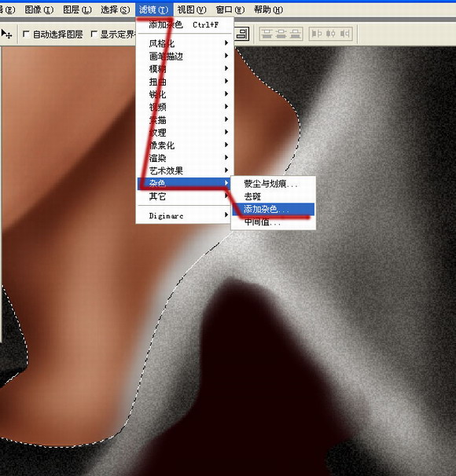Screen dimensions: 456x476
Task: Open the Digimarc submenu
Action: pyautogui.click(x=185, y=216)
